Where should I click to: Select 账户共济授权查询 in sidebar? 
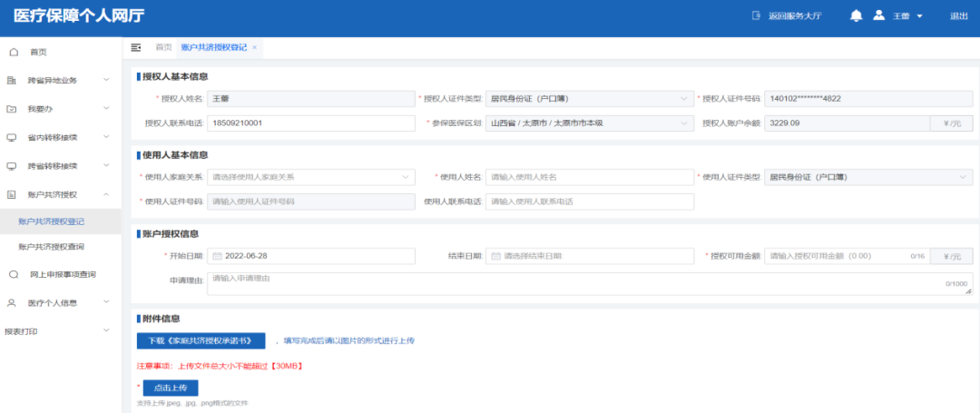(x=56, y=247)
